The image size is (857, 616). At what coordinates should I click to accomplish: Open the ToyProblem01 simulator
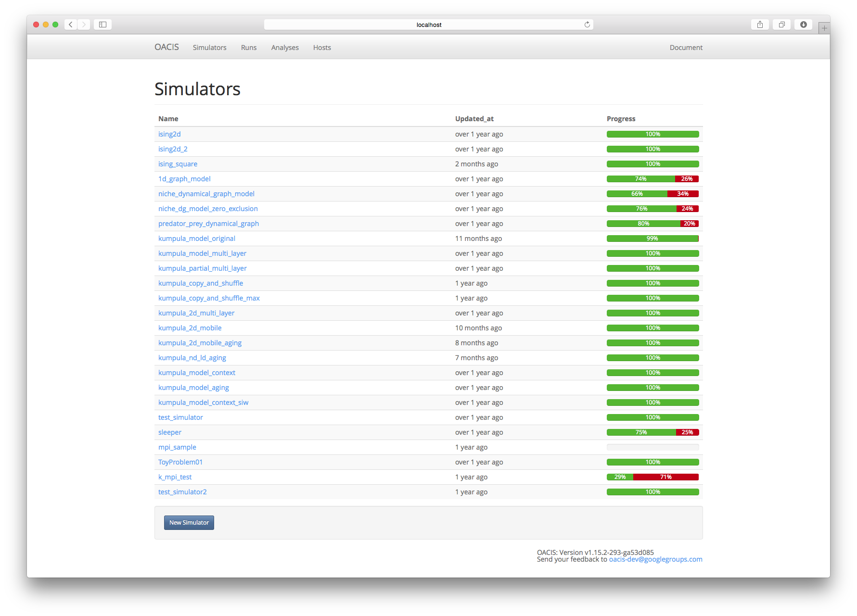[180, 462]
